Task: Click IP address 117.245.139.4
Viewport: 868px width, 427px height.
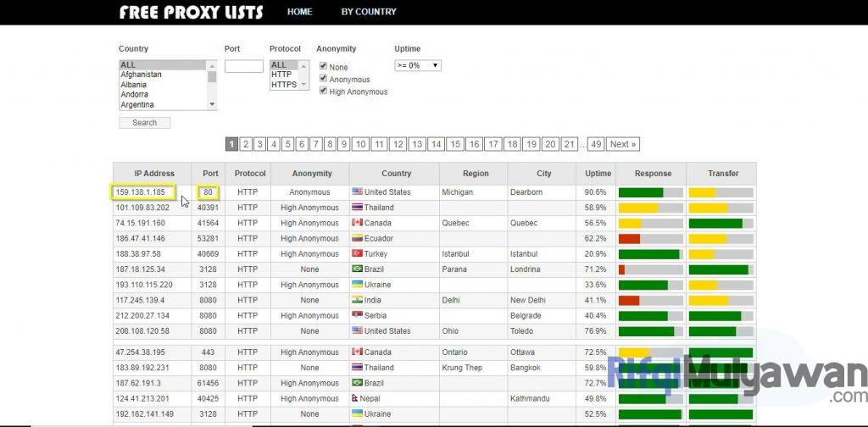Action: coord(140,300)
